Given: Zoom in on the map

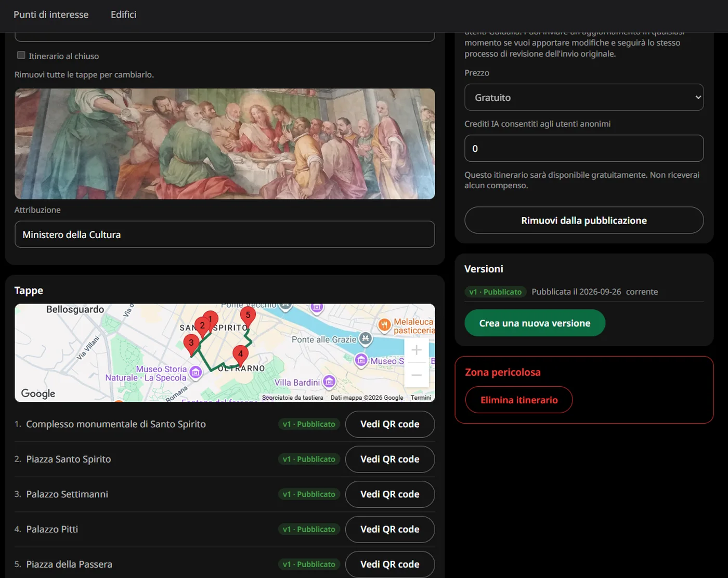Looking at the screenshot, I should click(x=417, y=350).
